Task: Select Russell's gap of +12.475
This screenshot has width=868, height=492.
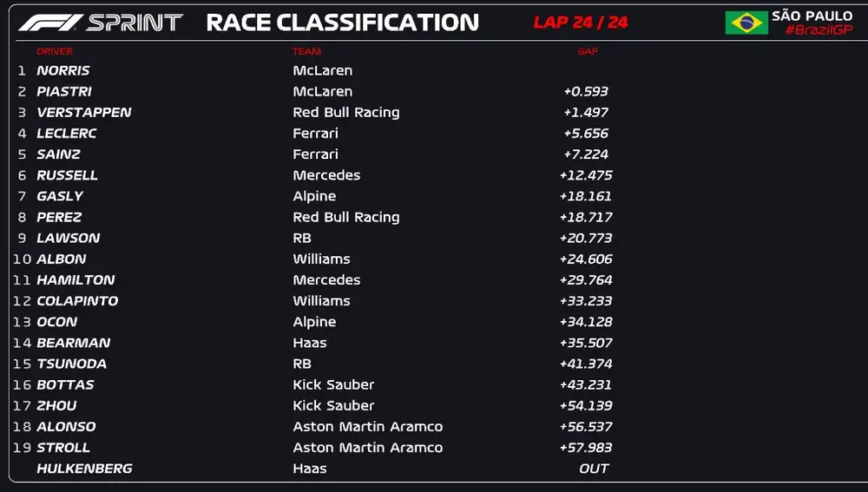Action: click(x=586, y=175)
